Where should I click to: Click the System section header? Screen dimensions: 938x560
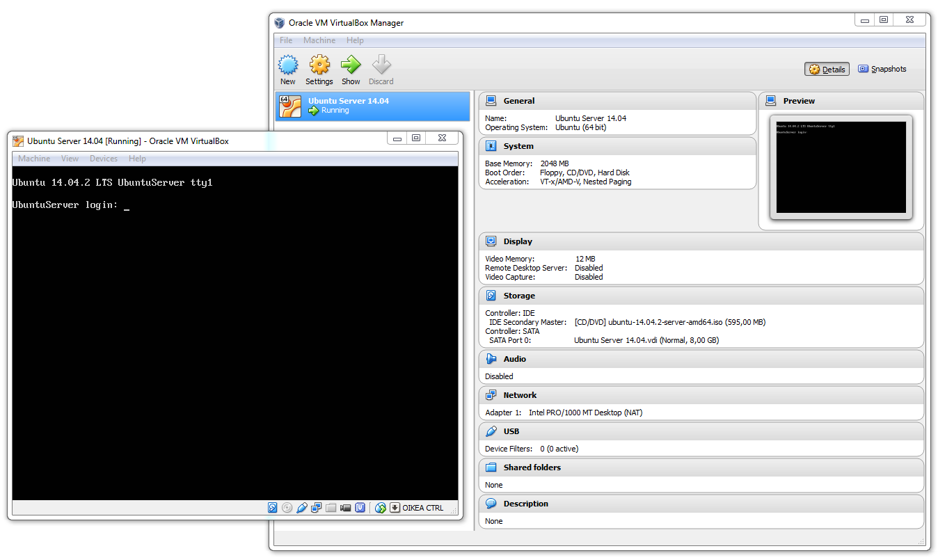617,146
